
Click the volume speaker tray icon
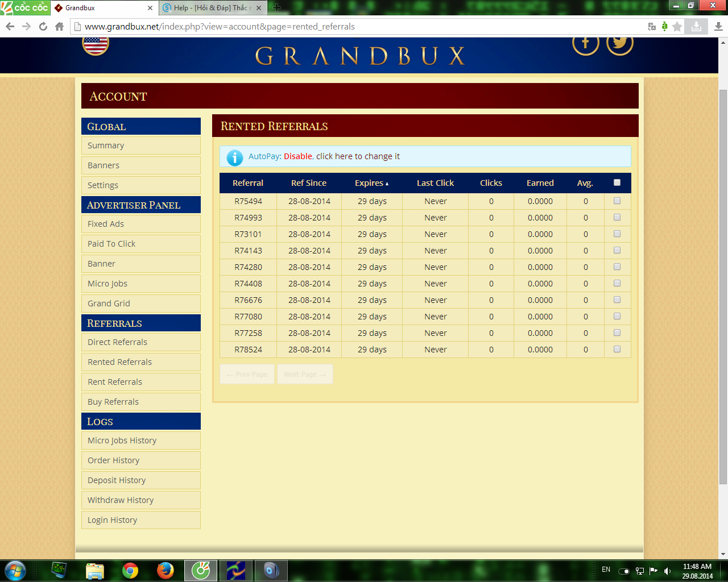point(668,571)
